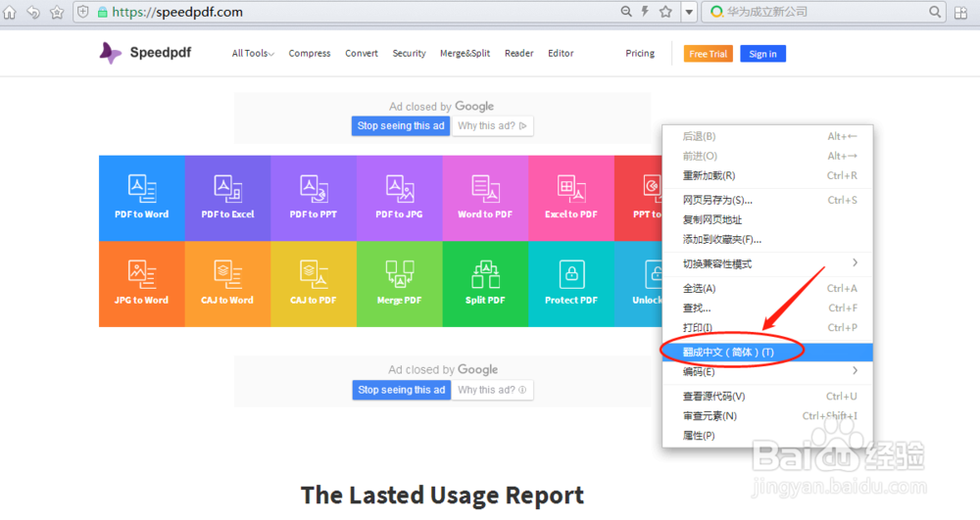Open the PDF to Excel tool
This screenshot has width=980, height=520.
tap(227, 198)
